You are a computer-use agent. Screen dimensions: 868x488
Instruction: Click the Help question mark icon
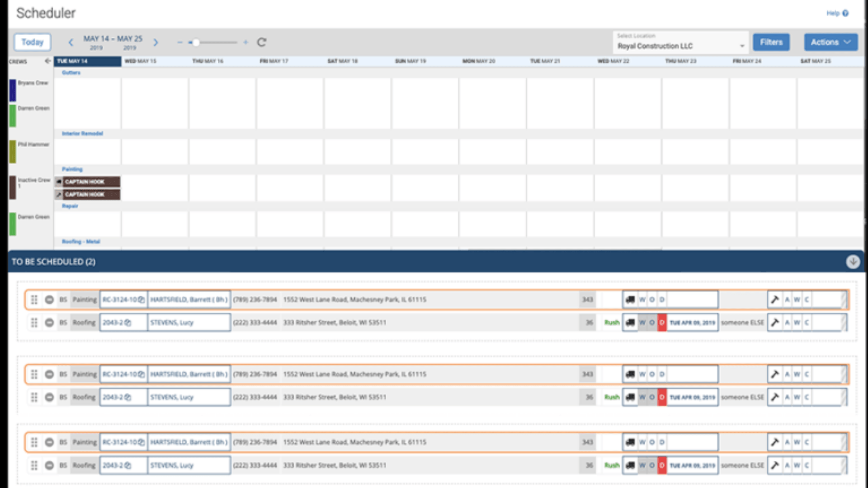845,13
